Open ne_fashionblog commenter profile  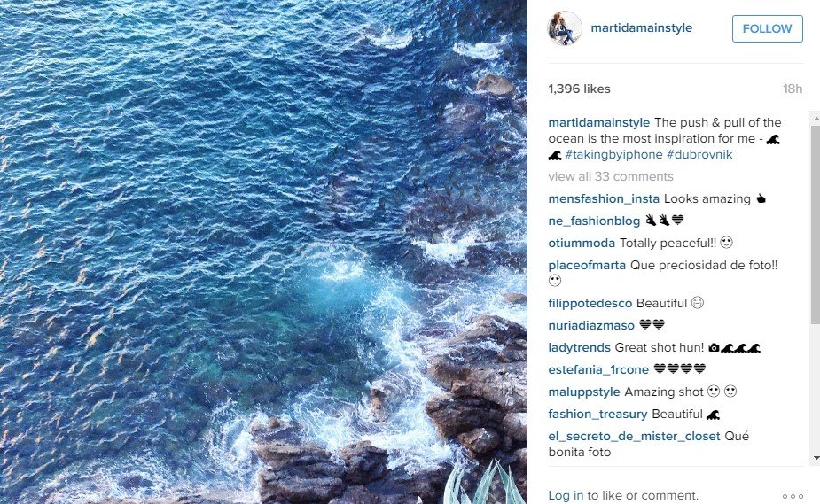[594, 221]
